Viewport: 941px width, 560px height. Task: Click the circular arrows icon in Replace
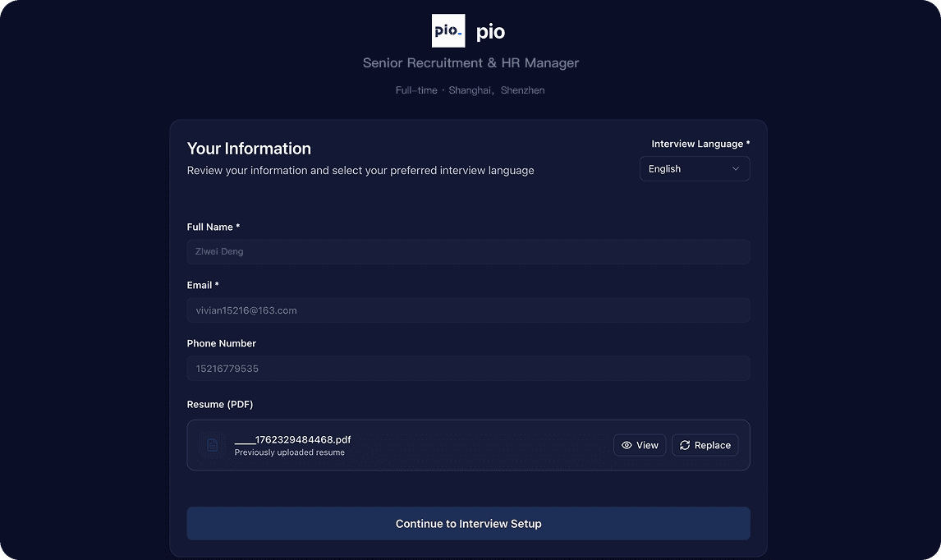point(685,445)
